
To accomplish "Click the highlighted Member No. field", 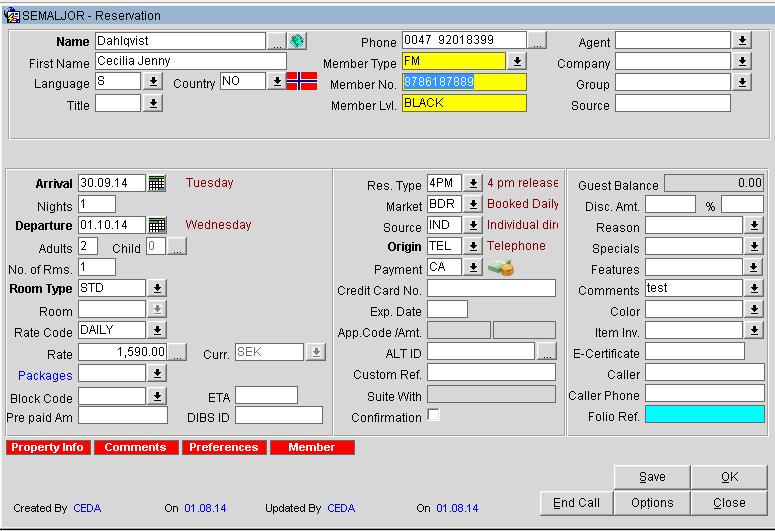I will pos(464,82).
